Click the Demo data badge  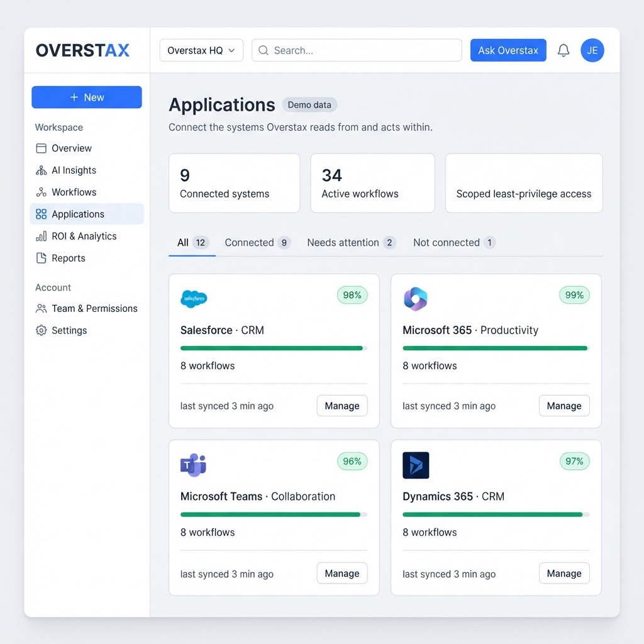click(309, 105)
